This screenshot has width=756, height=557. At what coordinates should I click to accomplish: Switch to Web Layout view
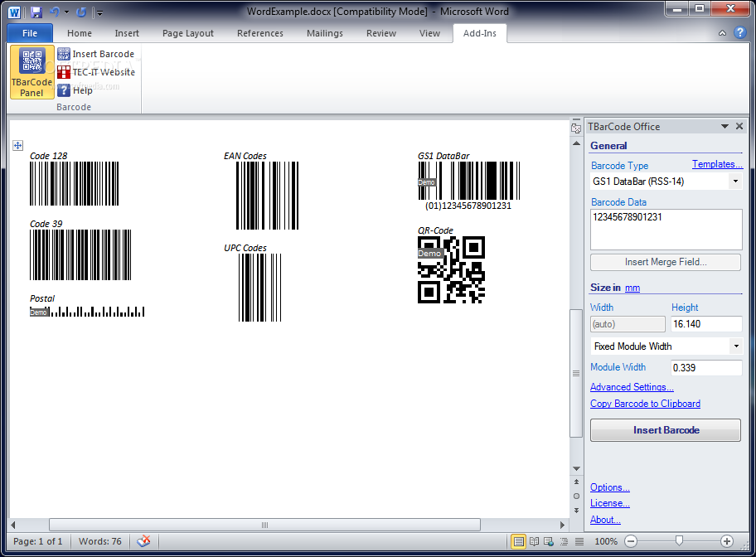(549, 541)
